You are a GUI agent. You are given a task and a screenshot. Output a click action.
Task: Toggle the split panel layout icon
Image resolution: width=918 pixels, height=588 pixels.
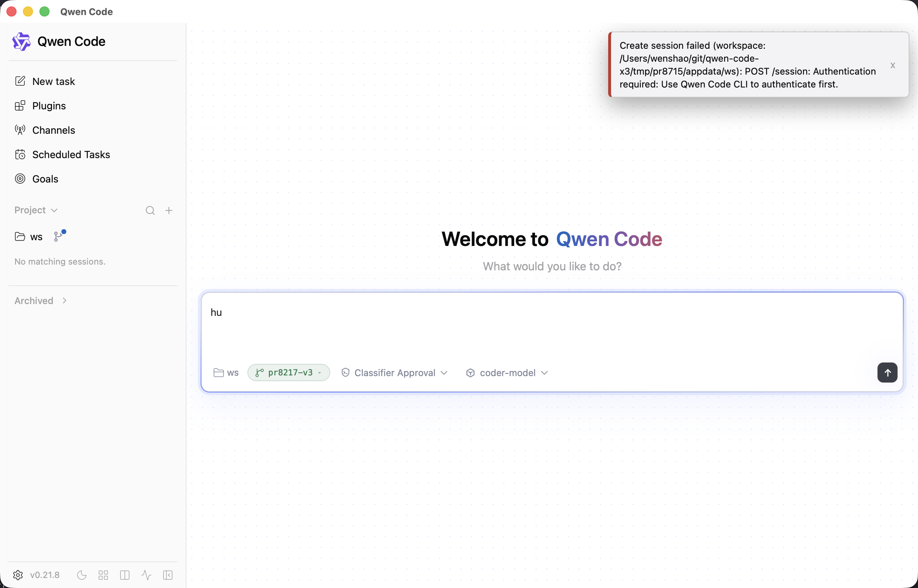[x=125, y=575]
